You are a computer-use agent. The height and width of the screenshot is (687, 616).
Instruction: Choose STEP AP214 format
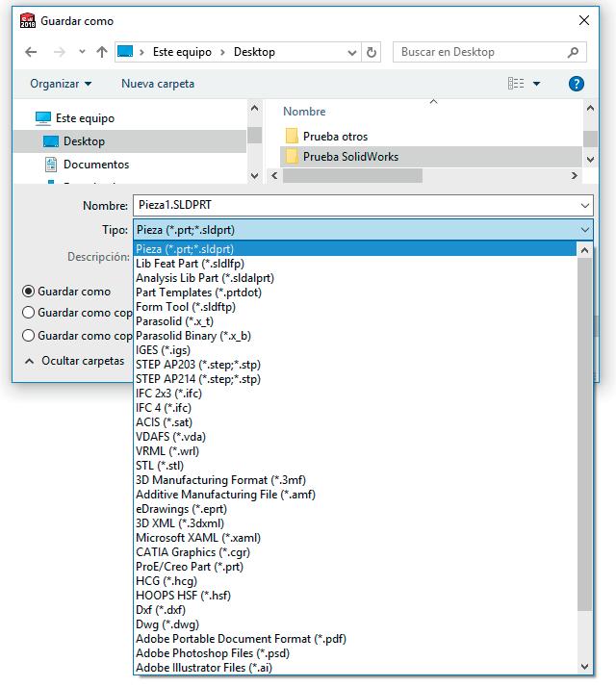[x=355, y=379]
